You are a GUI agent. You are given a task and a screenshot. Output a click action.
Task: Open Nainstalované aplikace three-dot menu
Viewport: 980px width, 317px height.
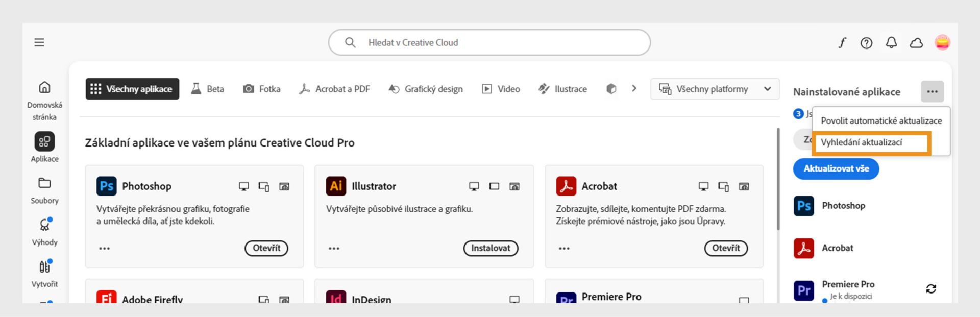[x=932, y=92]
